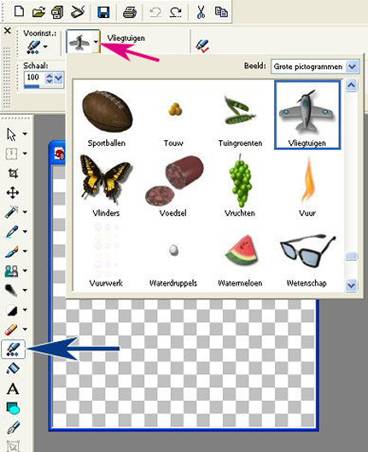
Task: Select the Flood Fill tool
Action: pyautogui.click(x=13, y=369)
